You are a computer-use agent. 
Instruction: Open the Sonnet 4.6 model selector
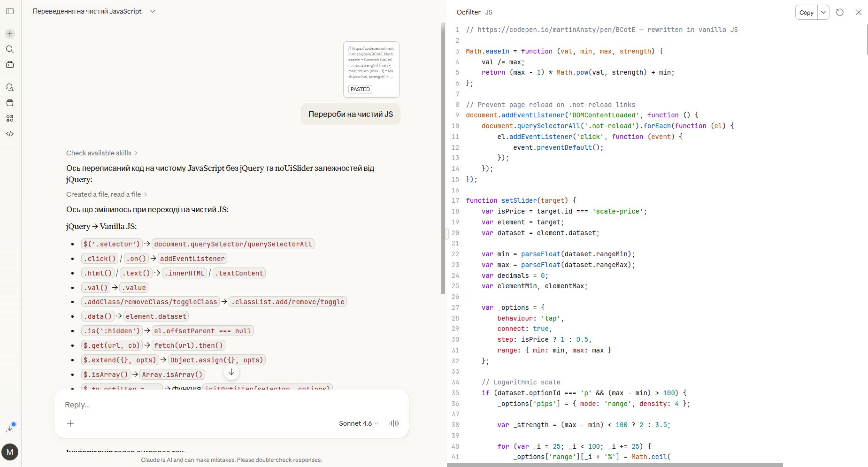pyautogui.click(x=359, y=423)
